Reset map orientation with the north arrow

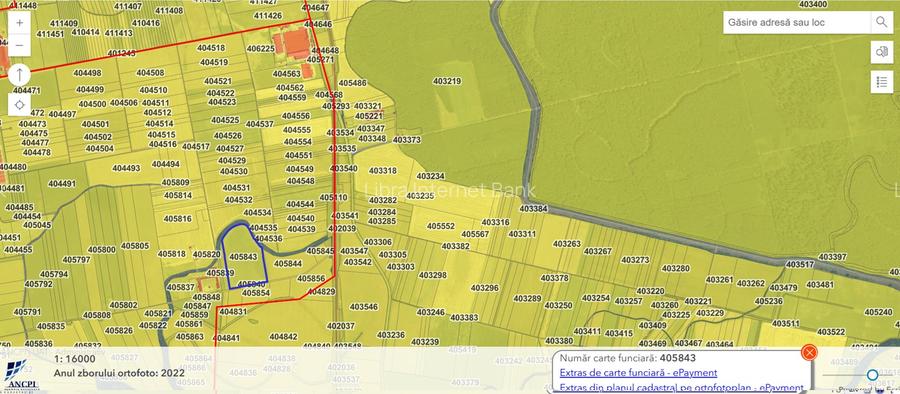click(20, 75)
